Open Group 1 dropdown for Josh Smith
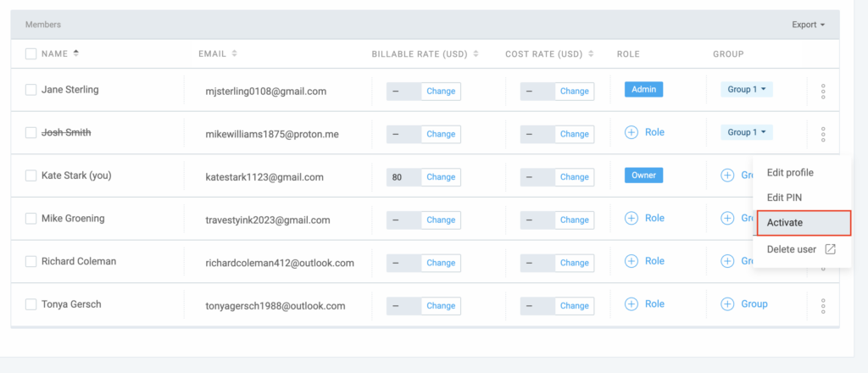Screen dimensions: 868x373 click(746, 132)
